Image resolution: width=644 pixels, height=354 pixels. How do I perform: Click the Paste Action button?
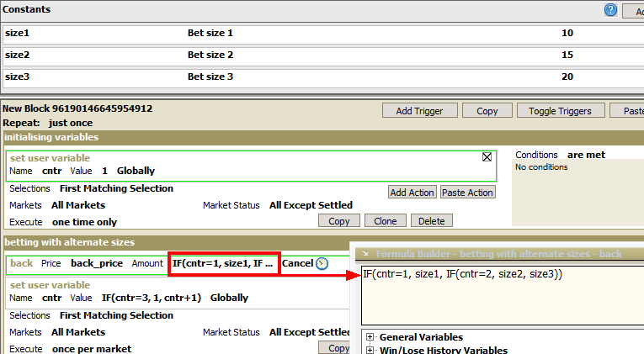pos(468,192)
